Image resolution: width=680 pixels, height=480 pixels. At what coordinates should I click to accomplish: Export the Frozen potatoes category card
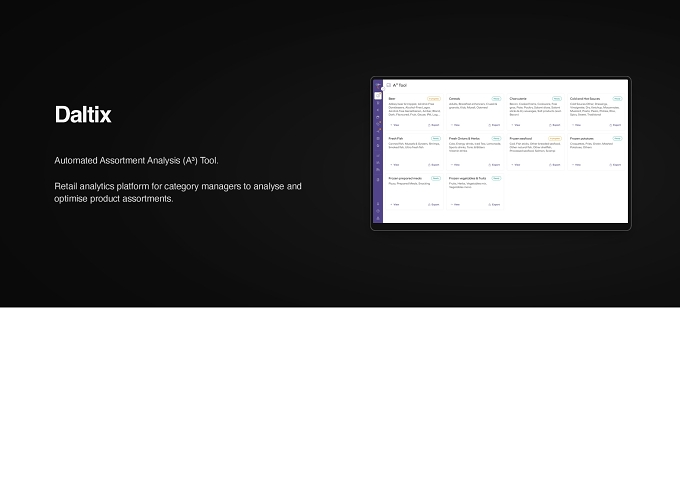pyautogui.click(x=615, y=165)
